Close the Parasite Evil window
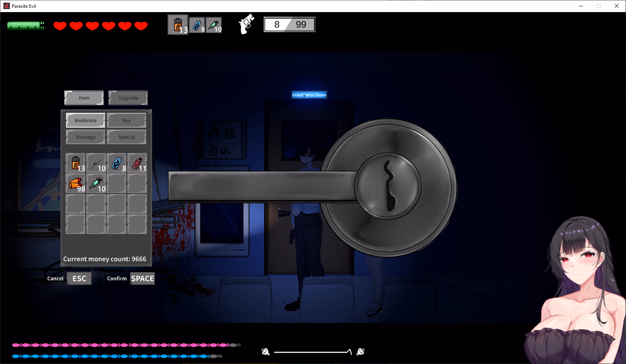 click(617, 6)
